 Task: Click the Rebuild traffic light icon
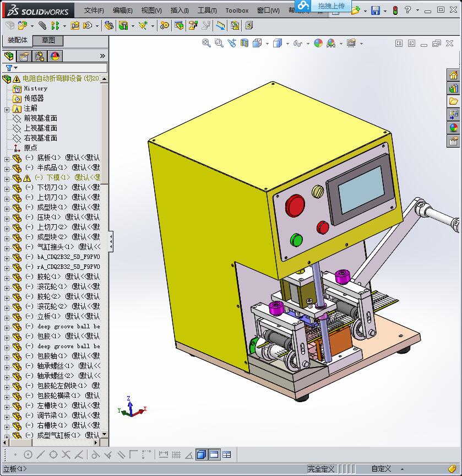click(x=395, y=10)
